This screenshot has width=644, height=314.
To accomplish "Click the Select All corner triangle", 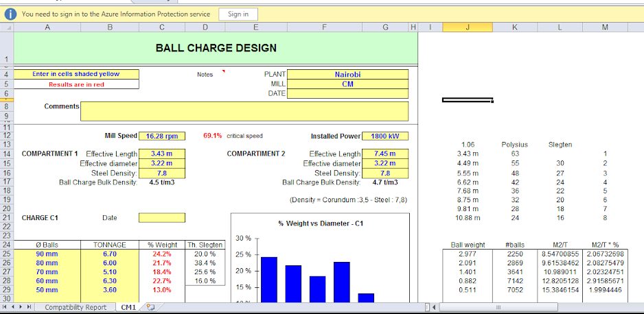I will (x=6, y=27).
